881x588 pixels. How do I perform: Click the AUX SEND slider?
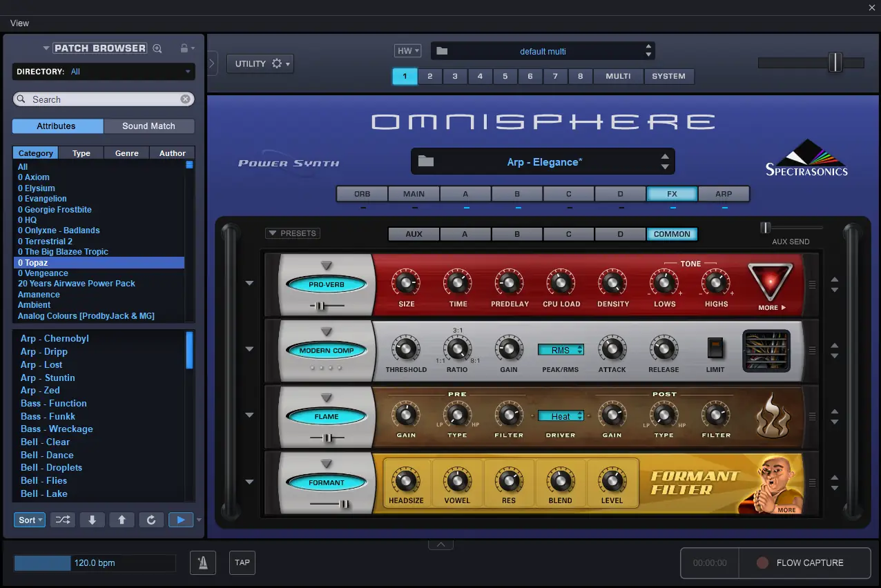tap(791, 228)
